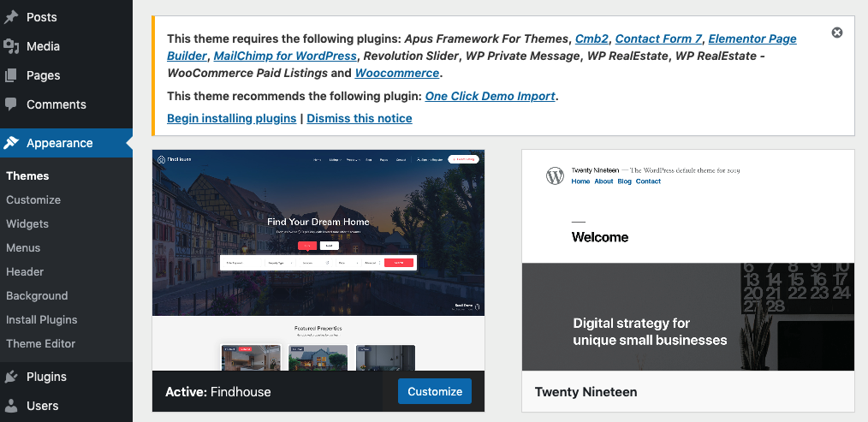
Task: Follow the One Click Demo Import link
Action: pyautogui.click(x=490, y=96)
